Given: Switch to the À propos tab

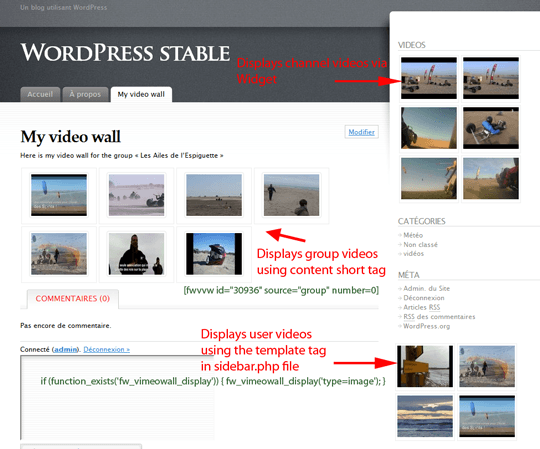Looking at the screenshot, I should click(x=85, y=94).
